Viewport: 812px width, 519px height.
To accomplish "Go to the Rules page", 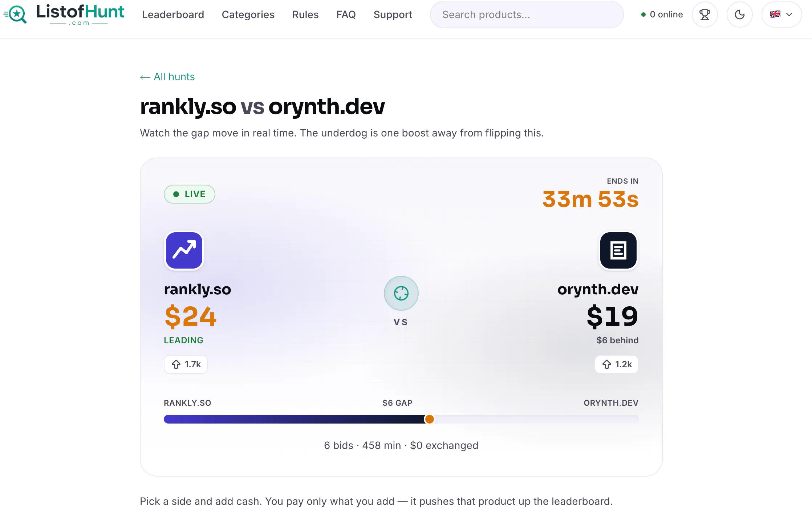I will coord(305,15).
